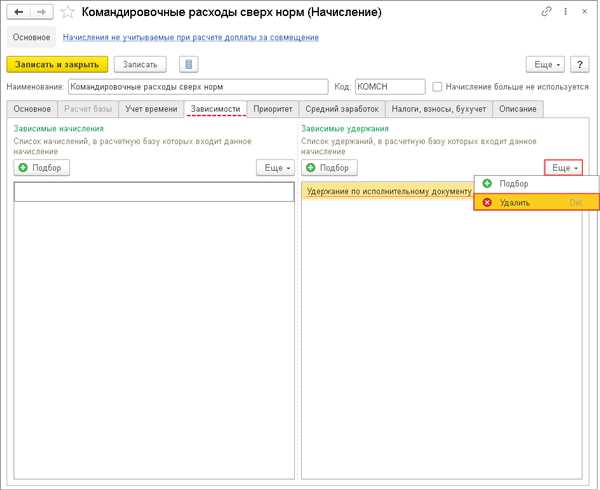The height and width of the screenshot is (490, 600).
Task: Go forward with the right arrow button
Action: pos(41,12)
